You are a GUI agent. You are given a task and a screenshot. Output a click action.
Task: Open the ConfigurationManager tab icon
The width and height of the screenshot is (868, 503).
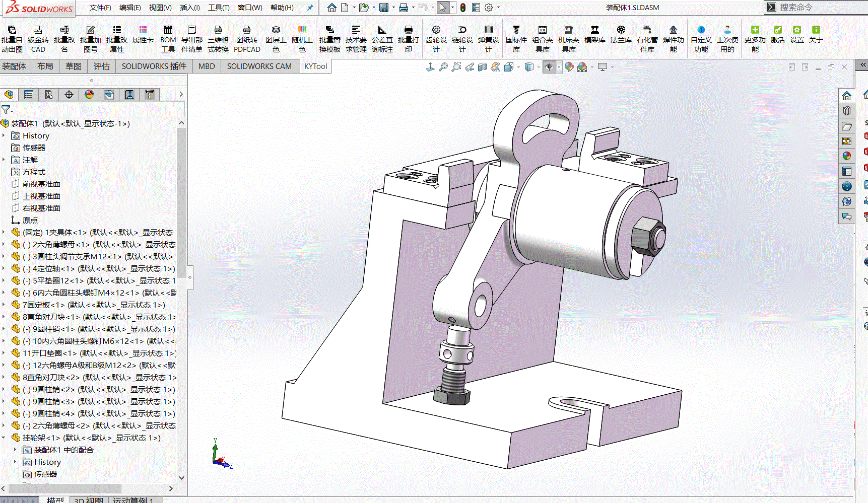click(x=49, y=95)
